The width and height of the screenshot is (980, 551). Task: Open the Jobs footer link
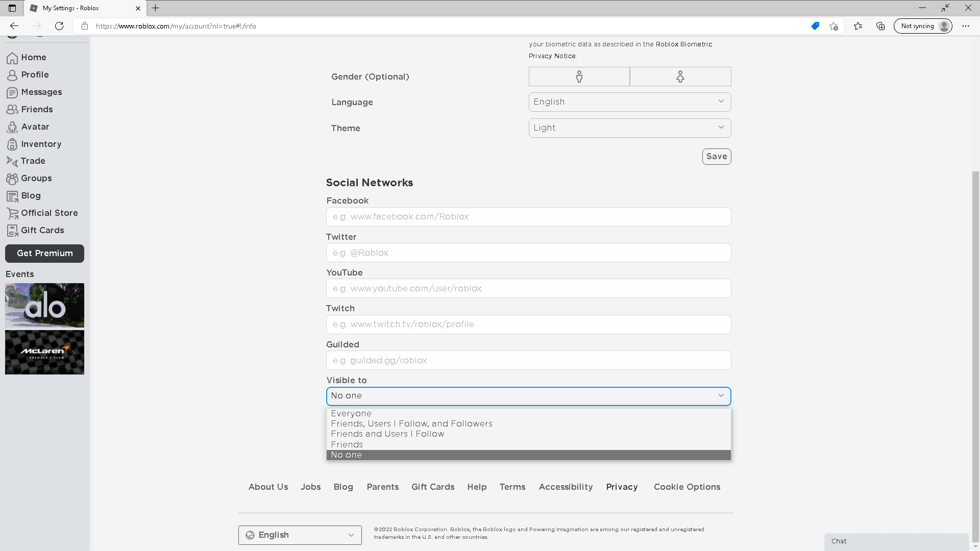[310, 487]
